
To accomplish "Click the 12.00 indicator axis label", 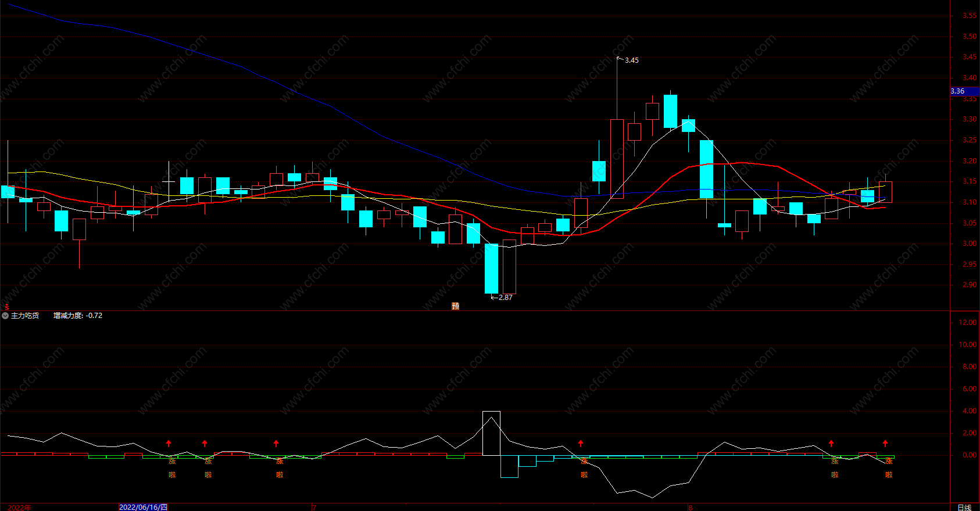I will pos(968,323).
